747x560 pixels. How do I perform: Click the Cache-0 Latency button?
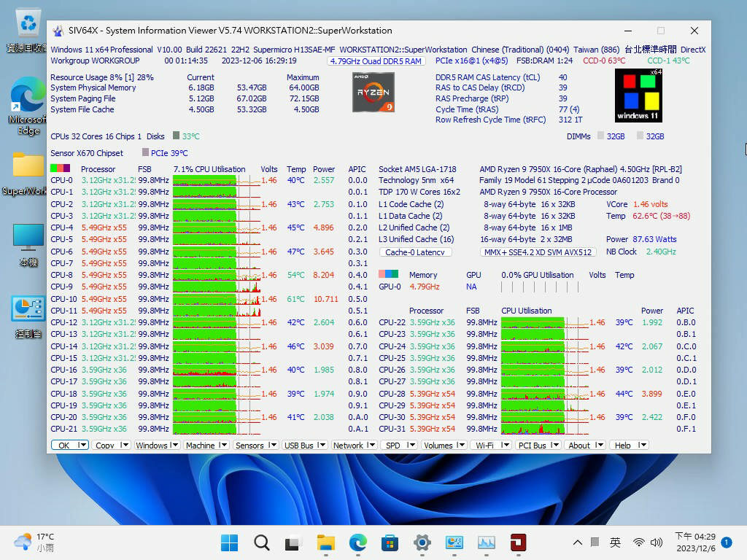pyautogui.click(x=415, y=252)
